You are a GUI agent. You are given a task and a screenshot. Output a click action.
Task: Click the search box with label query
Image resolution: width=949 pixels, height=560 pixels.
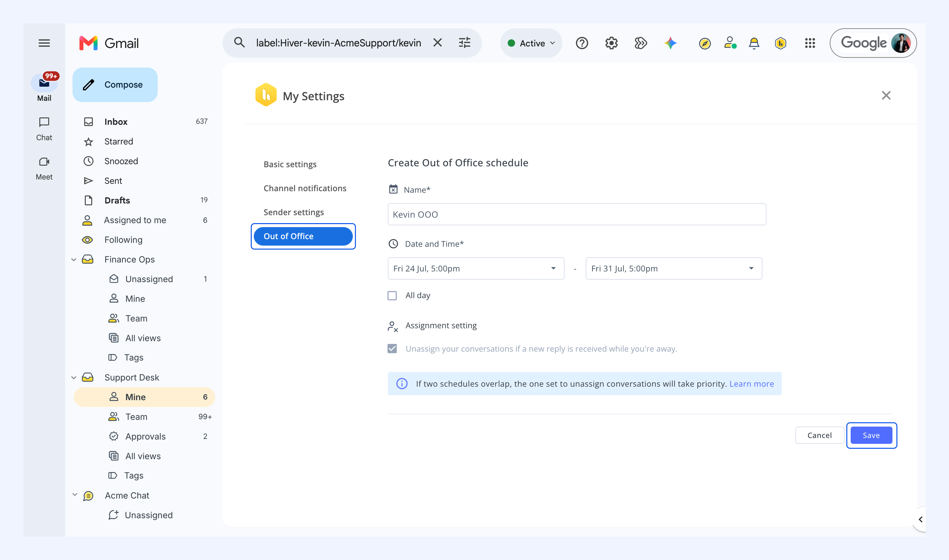[x=338, y=43]
